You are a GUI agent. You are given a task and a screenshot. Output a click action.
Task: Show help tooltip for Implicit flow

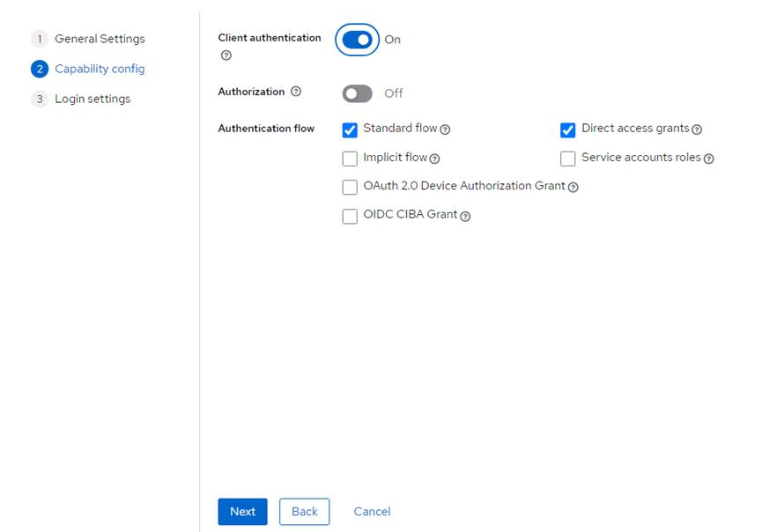point(434,159)
